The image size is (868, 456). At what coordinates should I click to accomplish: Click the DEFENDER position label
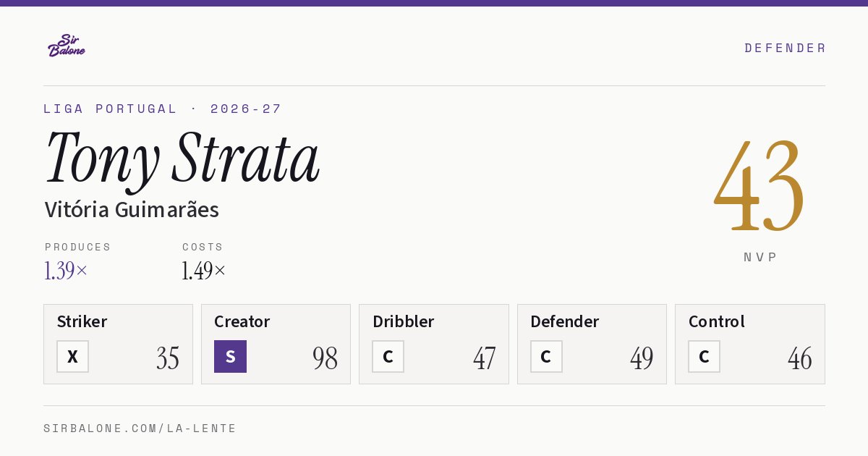tap(785, 48)
